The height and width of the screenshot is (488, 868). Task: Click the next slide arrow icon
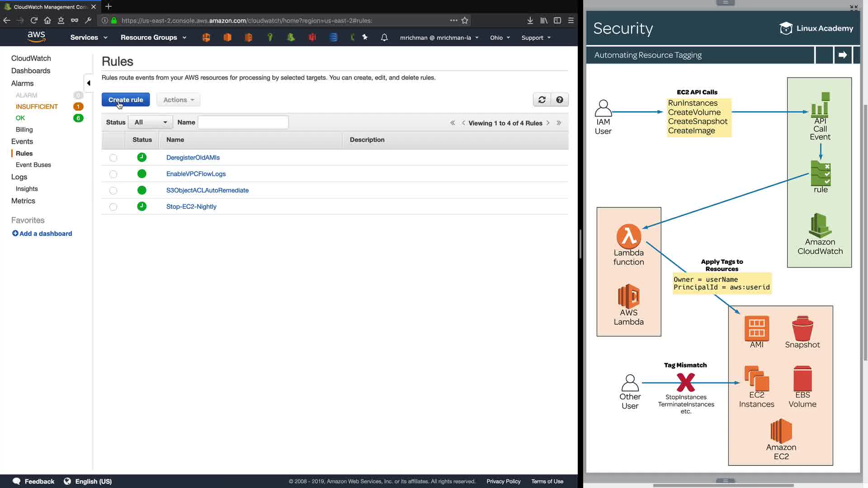point(843,55)
